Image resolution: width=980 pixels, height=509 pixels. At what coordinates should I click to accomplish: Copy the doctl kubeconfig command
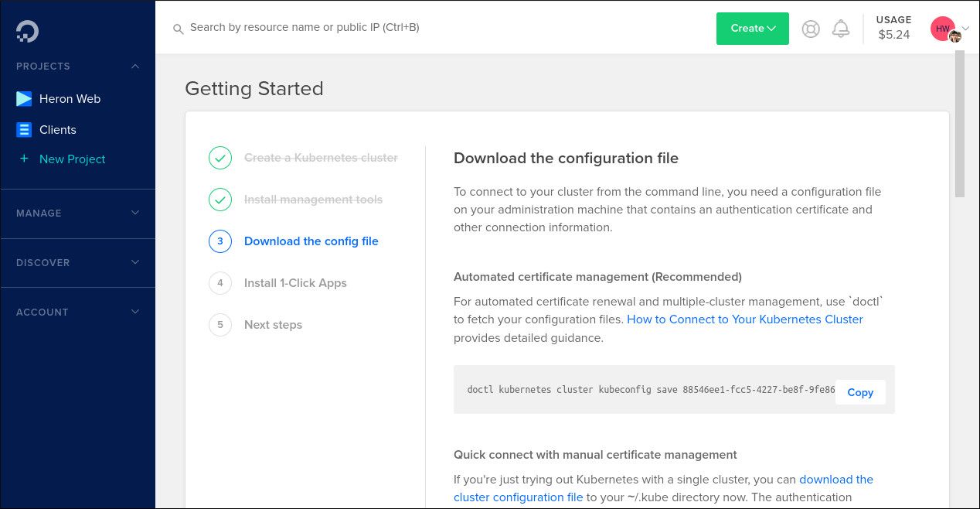click(x=860, y=392)
